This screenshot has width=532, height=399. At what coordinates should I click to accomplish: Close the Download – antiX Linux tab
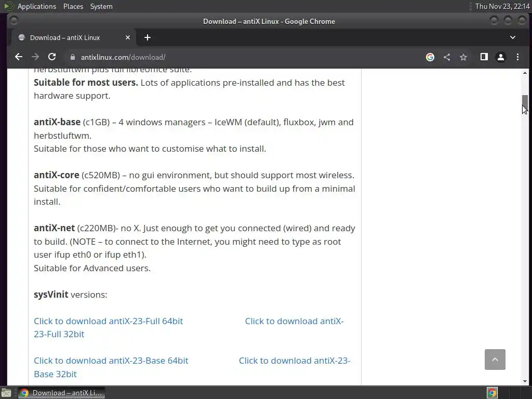coord(128,37)
